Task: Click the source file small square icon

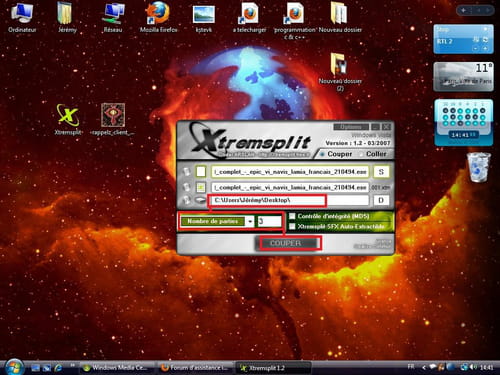Action: 201,172
